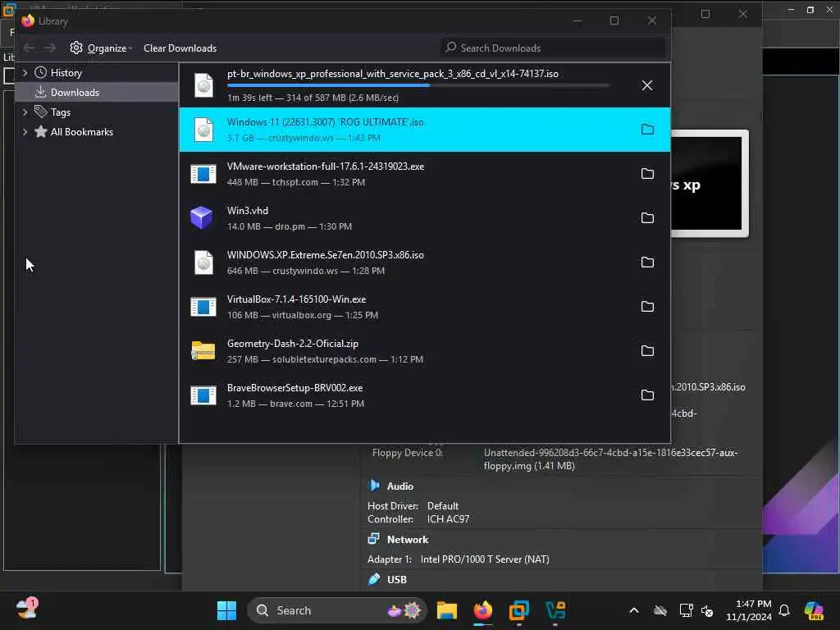Open the clock showing 1:47 PM
The width and height of the screenshot is (840, 630).
point(748,610)
